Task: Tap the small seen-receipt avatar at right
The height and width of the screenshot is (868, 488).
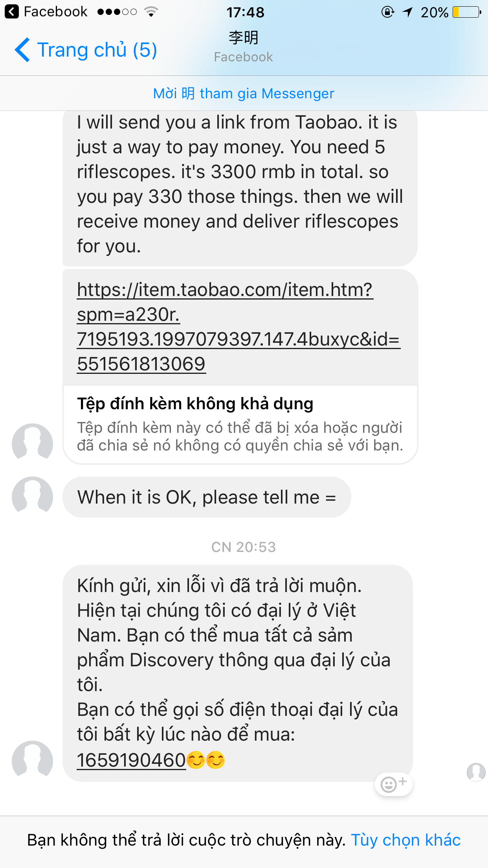Action: [476, 772]
